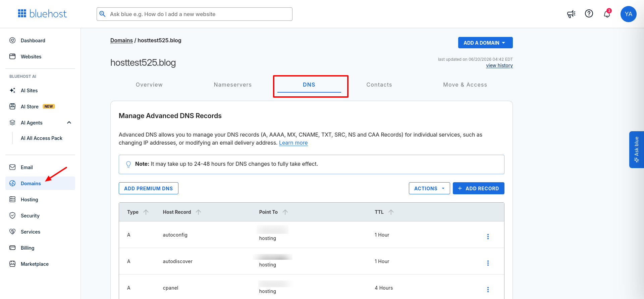Click the Bluehost grid logo icon

tap(22, 13)
